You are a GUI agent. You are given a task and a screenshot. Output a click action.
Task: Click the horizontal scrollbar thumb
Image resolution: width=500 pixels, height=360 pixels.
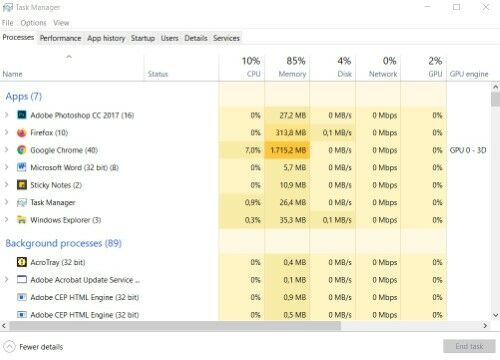(175, 326)
